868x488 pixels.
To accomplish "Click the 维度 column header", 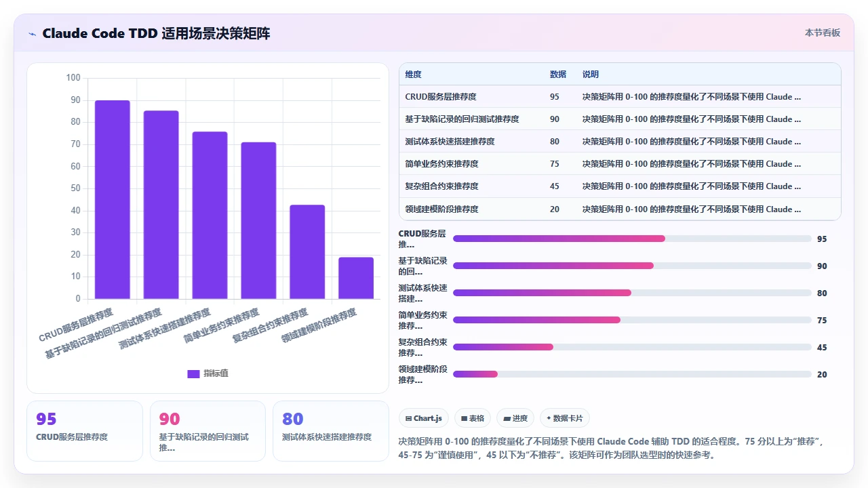I will click(413, 75).
